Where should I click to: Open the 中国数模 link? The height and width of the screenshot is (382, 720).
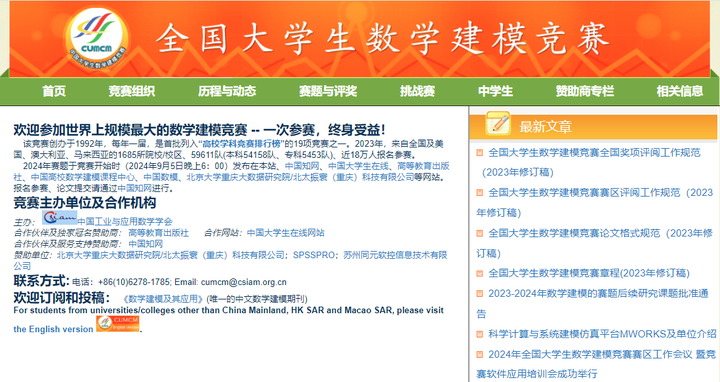coord(160,177)
